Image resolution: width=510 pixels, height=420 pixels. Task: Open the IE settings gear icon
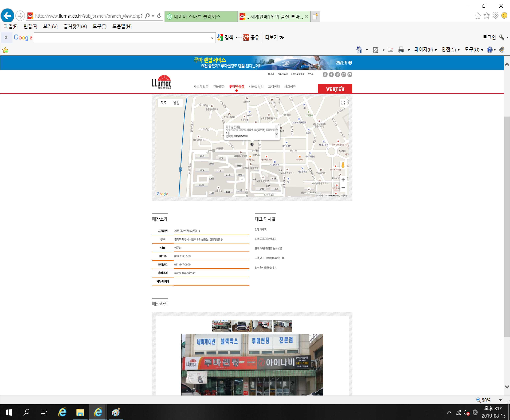[x=496, y=16]
